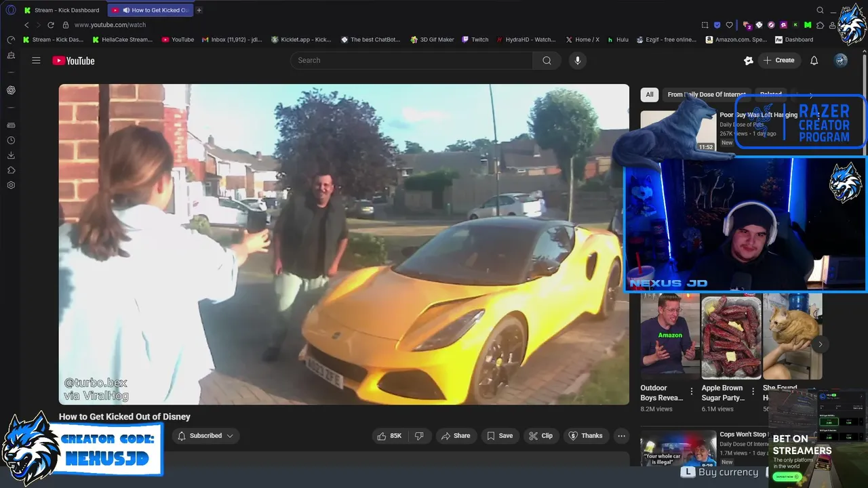This screenshot has width=868, height=488.
Task: Submit search with magnifier button
Action: point(547,60)
